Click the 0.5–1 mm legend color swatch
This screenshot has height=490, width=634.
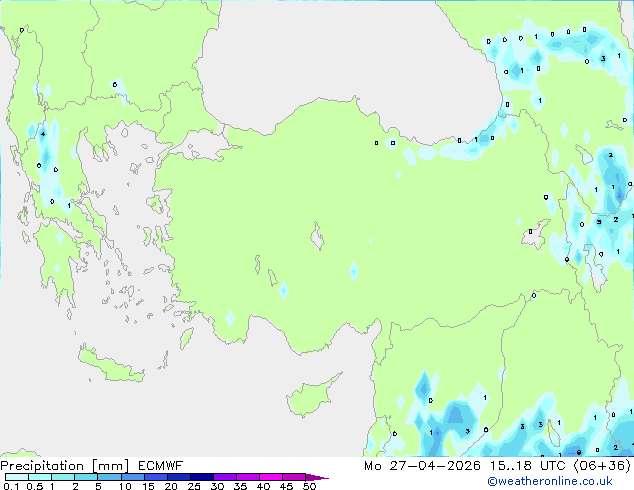click(40, 477)
